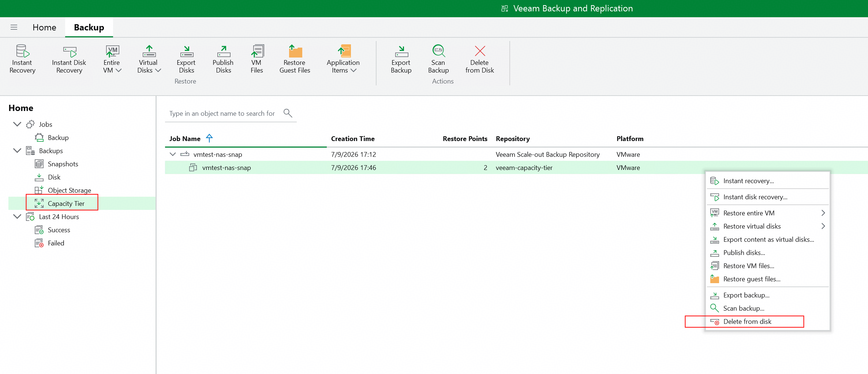Click Export Backup in the ribbon
This screenshot has height=374, width=868.
tap(401, 59)
